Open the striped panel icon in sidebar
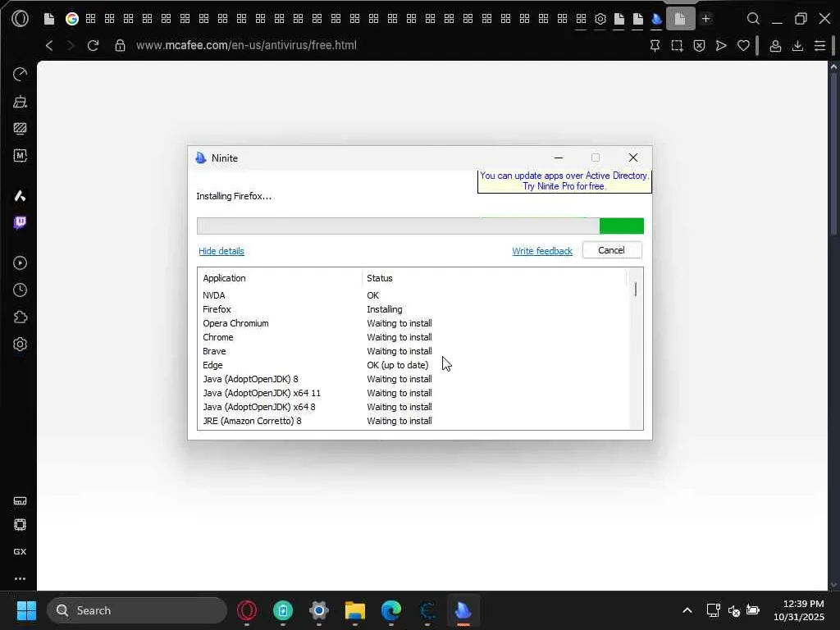The height and width of the screenshot is (630, 840). [x=20, y=129]
